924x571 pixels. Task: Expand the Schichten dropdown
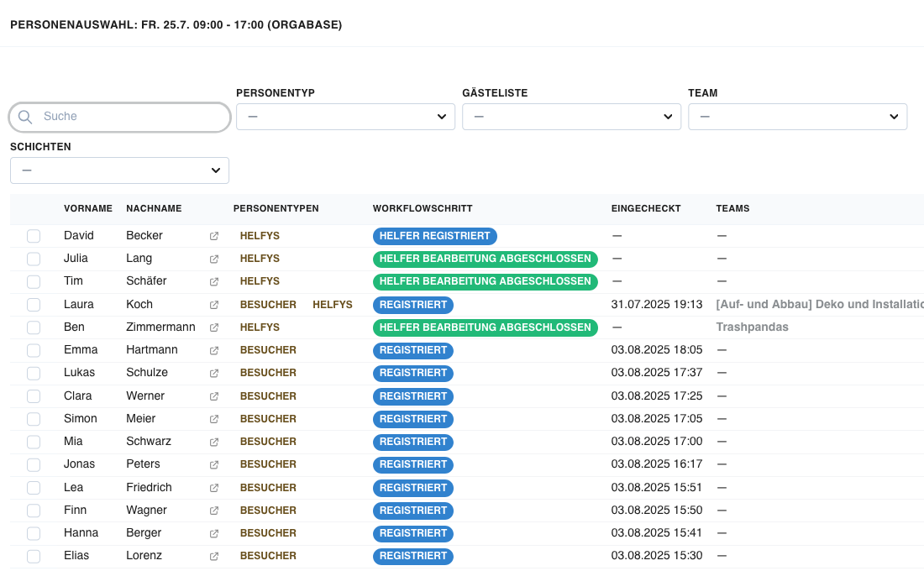pos(119,170)
